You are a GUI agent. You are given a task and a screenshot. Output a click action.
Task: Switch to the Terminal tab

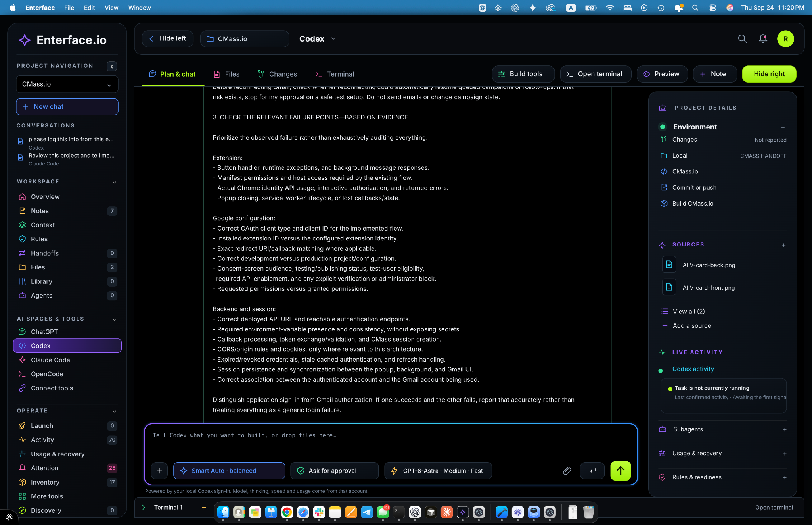point(334,74)
